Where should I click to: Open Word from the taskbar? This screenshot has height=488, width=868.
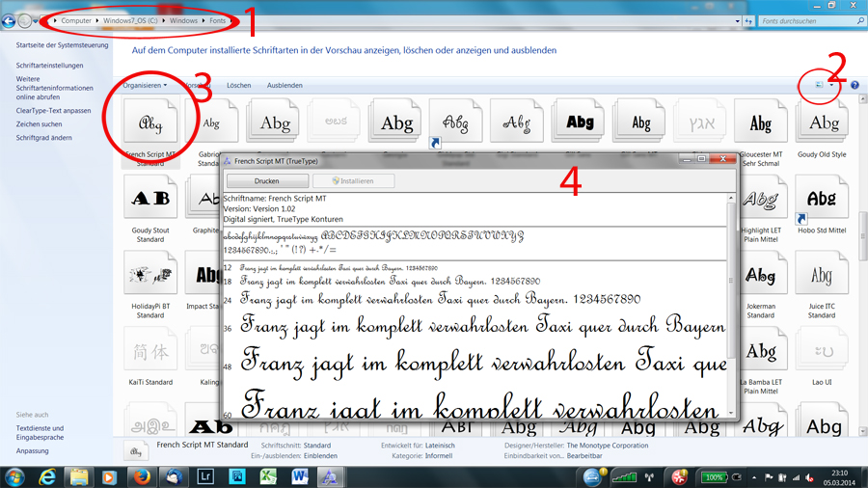300,476
